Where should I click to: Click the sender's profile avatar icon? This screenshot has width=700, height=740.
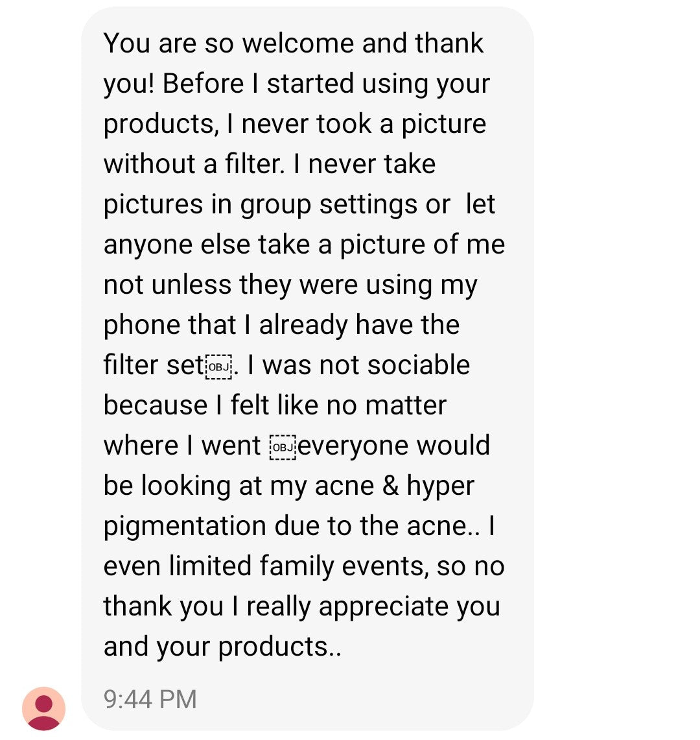43,708
